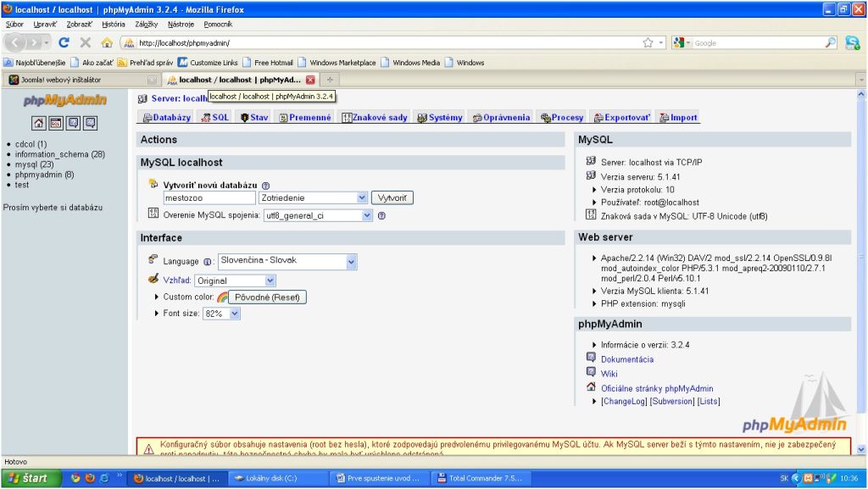This screenshot has height=489, width=868.
Task: Open the SQL query window icon in sidebar
Action: [56, 123]
